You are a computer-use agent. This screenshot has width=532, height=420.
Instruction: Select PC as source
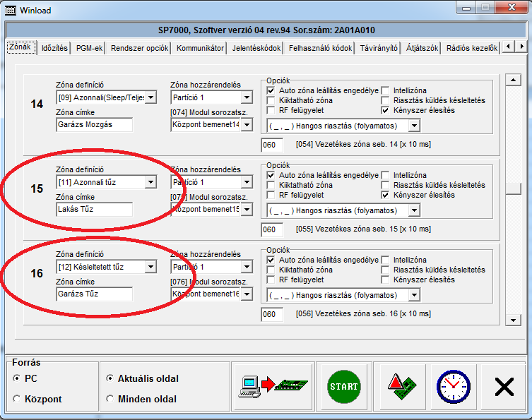click(16, 378)
